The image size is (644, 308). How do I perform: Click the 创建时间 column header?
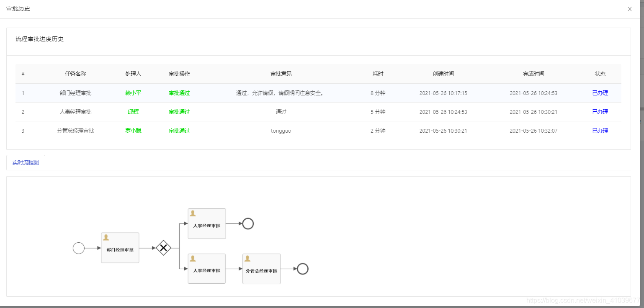click(x=443, y=74)
